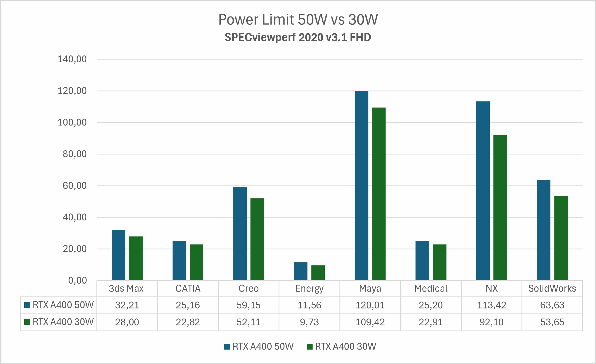
Task: Click the RTX A400 30W legend text at bottom
Action: point(345,346)
